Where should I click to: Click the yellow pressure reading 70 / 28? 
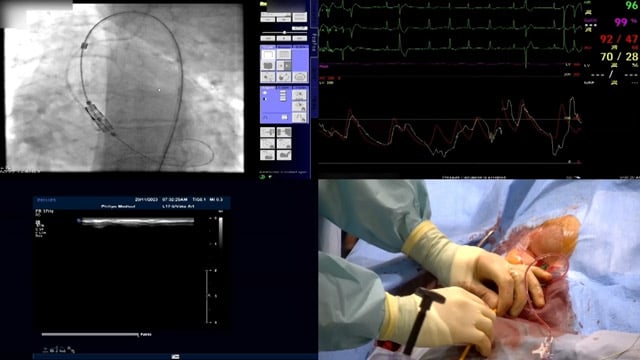619,57
